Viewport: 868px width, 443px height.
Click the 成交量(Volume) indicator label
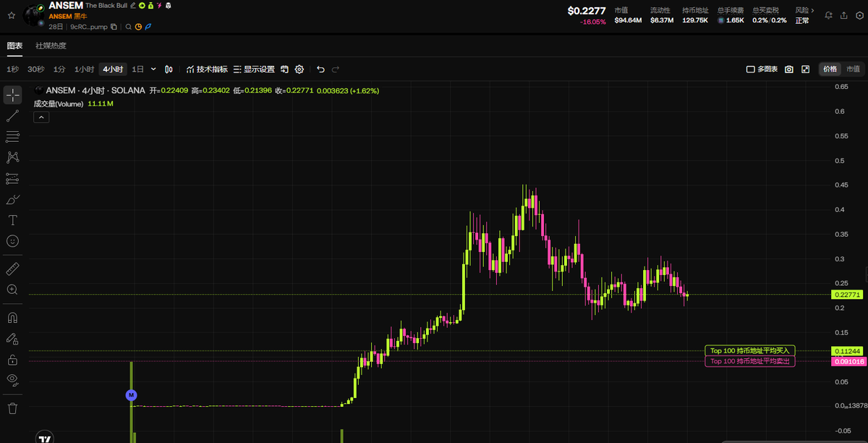59,104
